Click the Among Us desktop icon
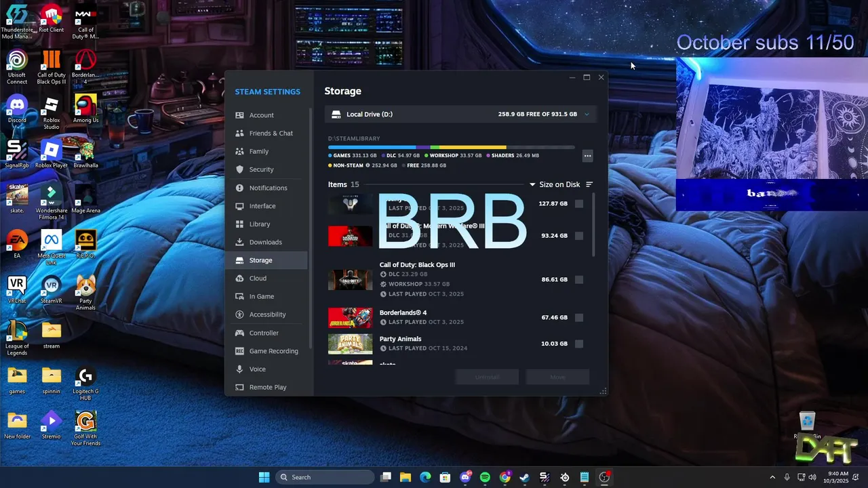Viewport: 868px width, 488px height. coord(86,109)
